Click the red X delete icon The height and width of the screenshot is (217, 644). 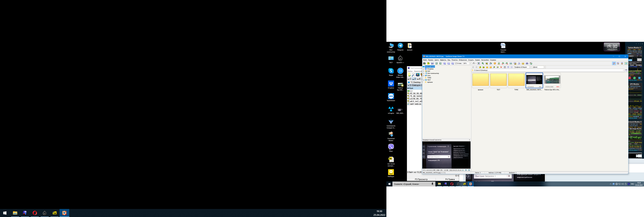pyautogui.click(x=501, y=67)
